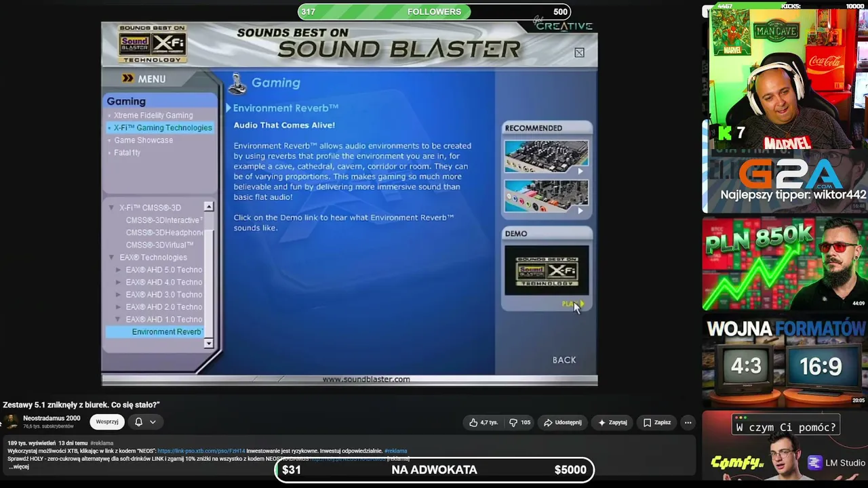Screen dimensions: 868x488
Task: Open the www.soundblaster.com link
Action: [x=366, y=380]
